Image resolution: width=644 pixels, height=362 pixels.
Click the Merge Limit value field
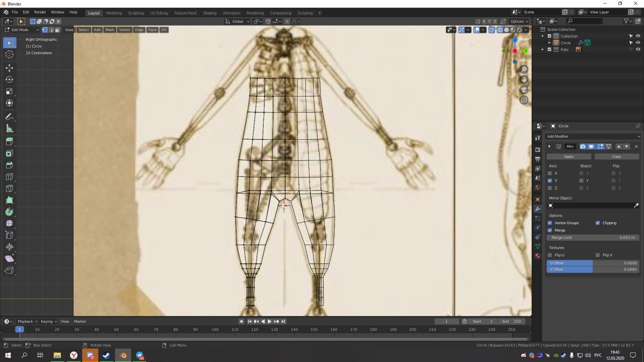click(593, 237)
